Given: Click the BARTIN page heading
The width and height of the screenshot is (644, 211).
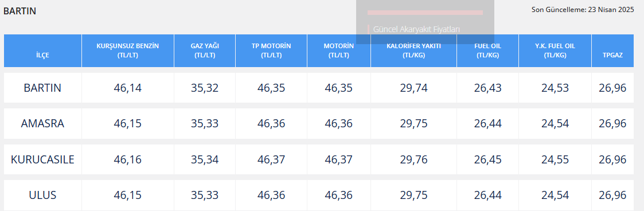Looking at the screenshot, I should 19,11.
